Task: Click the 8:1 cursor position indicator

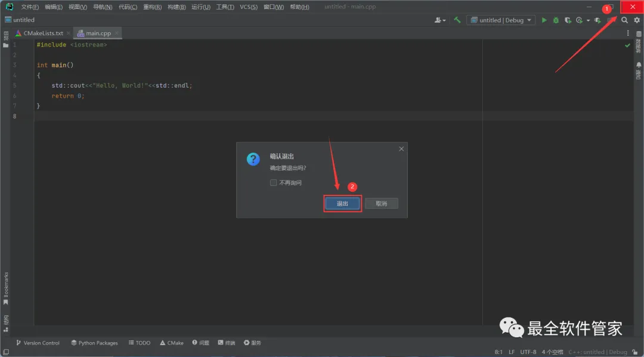Action: (x=499, y=352)
